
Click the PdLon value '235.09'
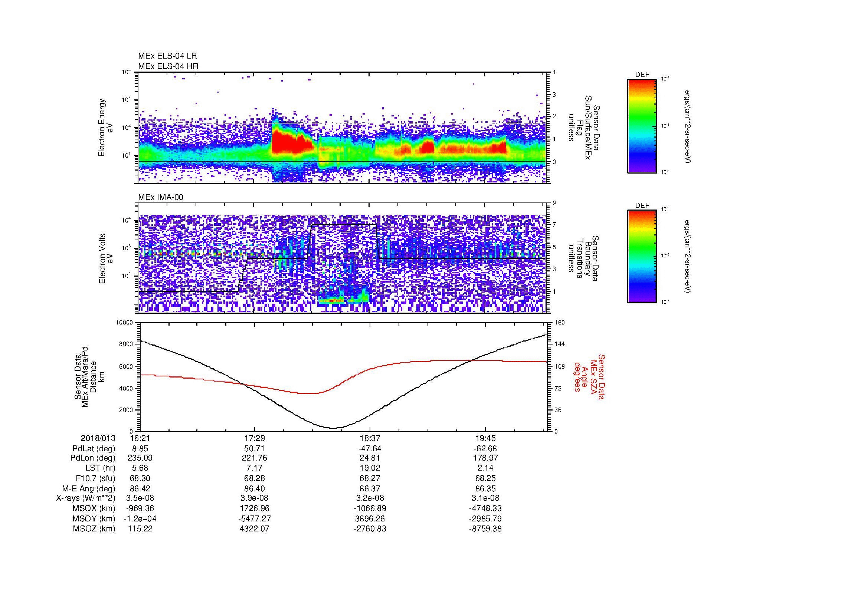pos(140,458)
